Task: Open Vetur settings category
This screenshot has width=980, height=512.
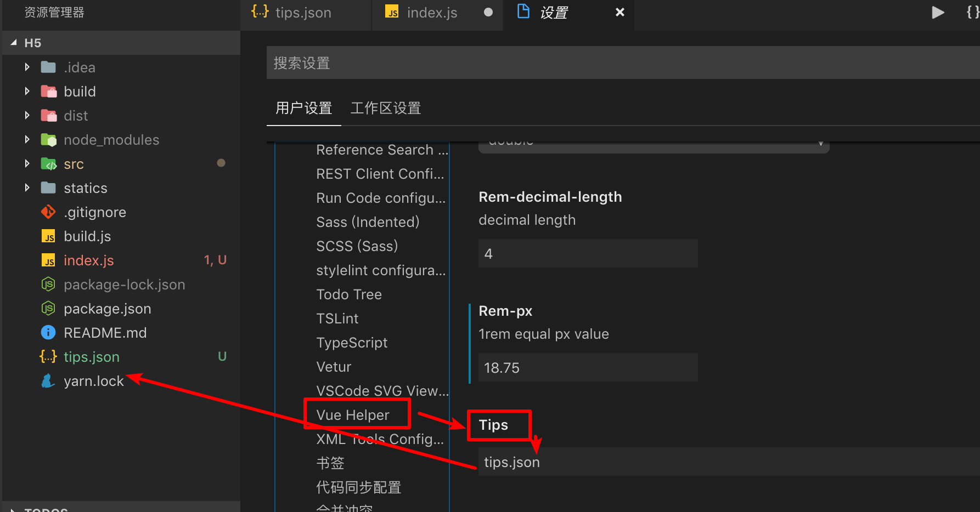Action: coord(334,367)
